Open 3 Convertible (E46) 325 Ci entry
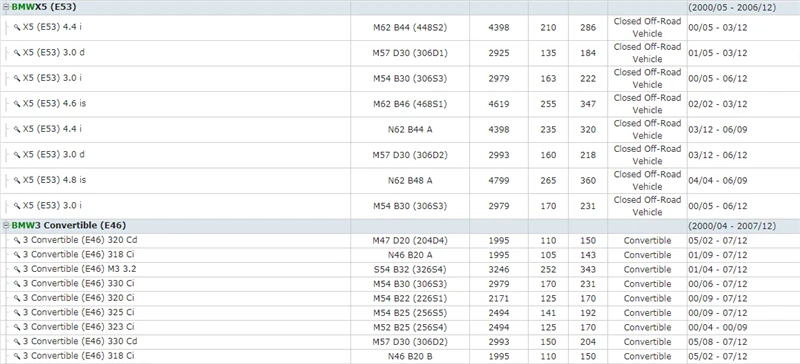This screenshot has width=800, height=364. coord(79,312)
